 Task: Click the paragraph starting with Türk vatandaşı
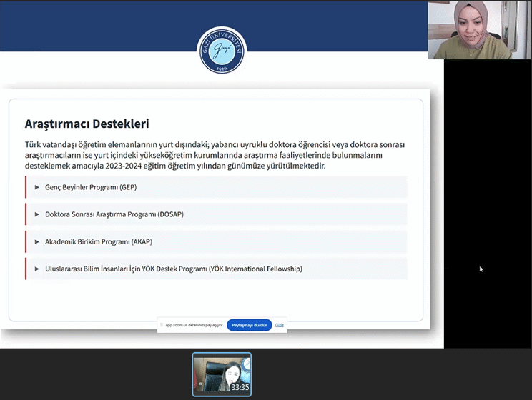(x=215, y=155)
